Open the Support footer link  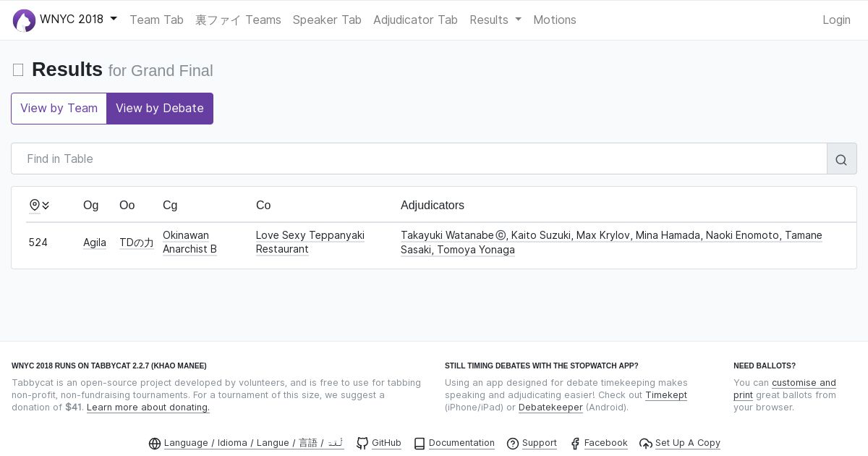(540, 443)
